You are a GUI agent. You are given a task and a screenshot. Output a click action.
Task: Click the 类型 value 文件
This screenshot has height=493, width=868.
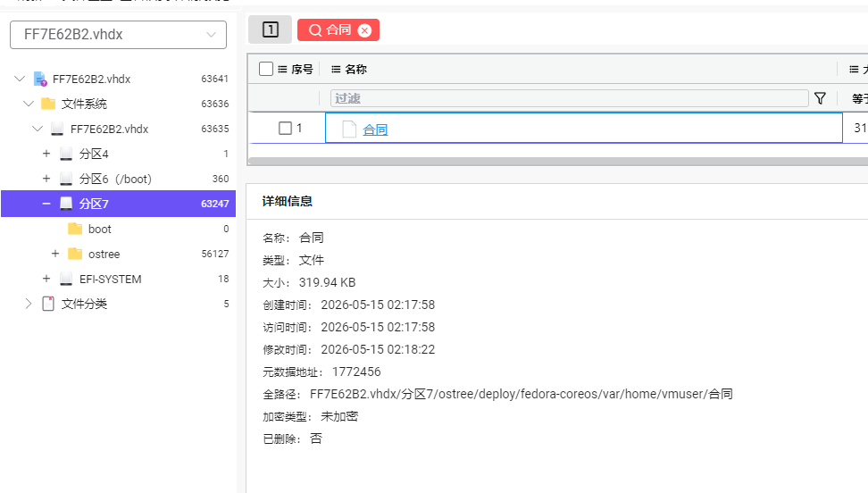[x=312, y=261]
